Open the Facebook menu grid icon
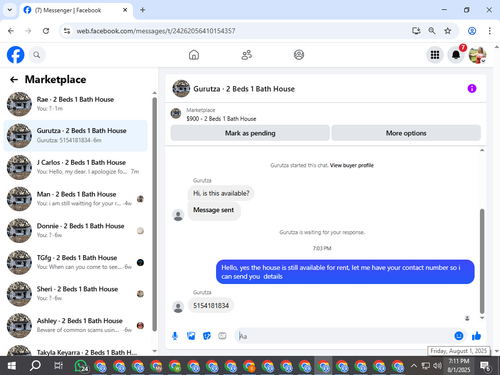The image size is (500, 375). coord(435,55)
